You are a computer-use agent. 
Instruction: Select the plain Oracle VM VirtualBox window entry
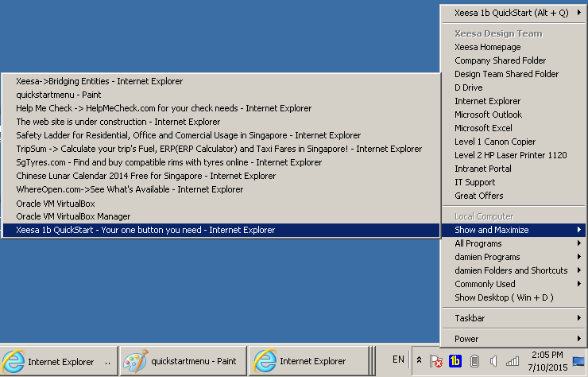pyautogui.click(x=221, y=203)
